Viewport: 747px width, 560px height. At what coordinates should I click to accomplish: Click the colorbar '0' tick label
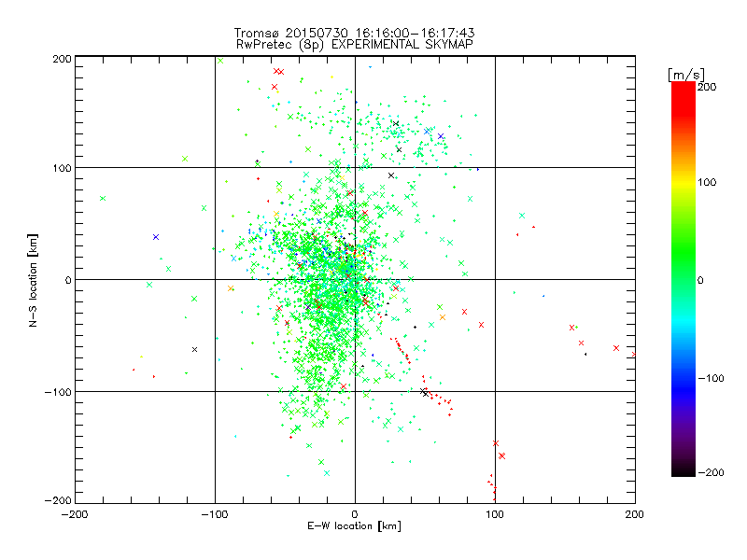pos(700,281)
